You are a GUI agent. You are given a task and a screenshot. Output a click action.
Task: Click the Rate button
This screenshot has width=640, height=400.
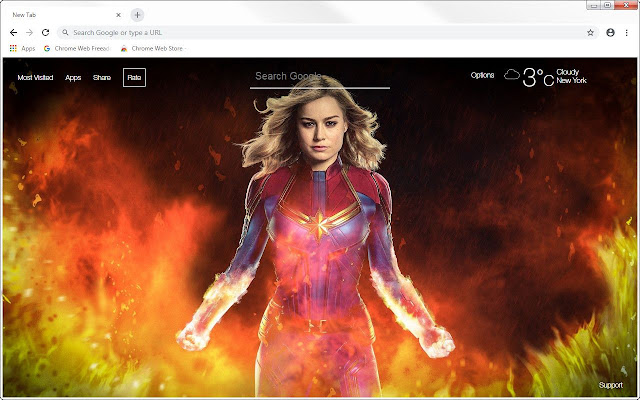tap(134, 78)
